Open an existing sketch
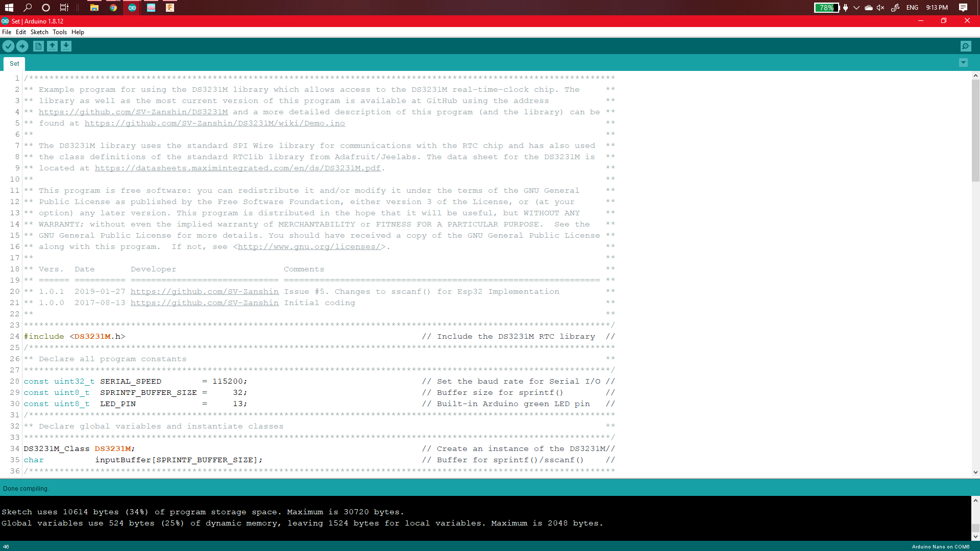 click(x=52, y=46)
